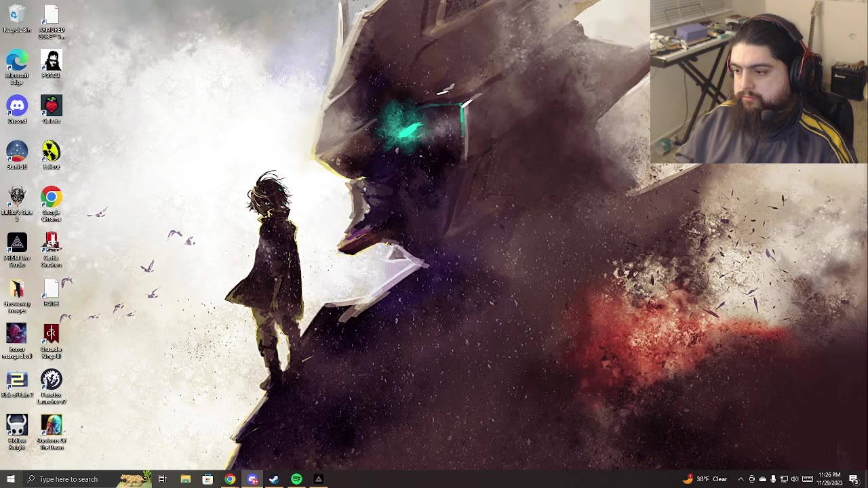Click the microphone tray icon
Image resolution: width=868 pixels, height=488 pixels.
coord(773,479)
